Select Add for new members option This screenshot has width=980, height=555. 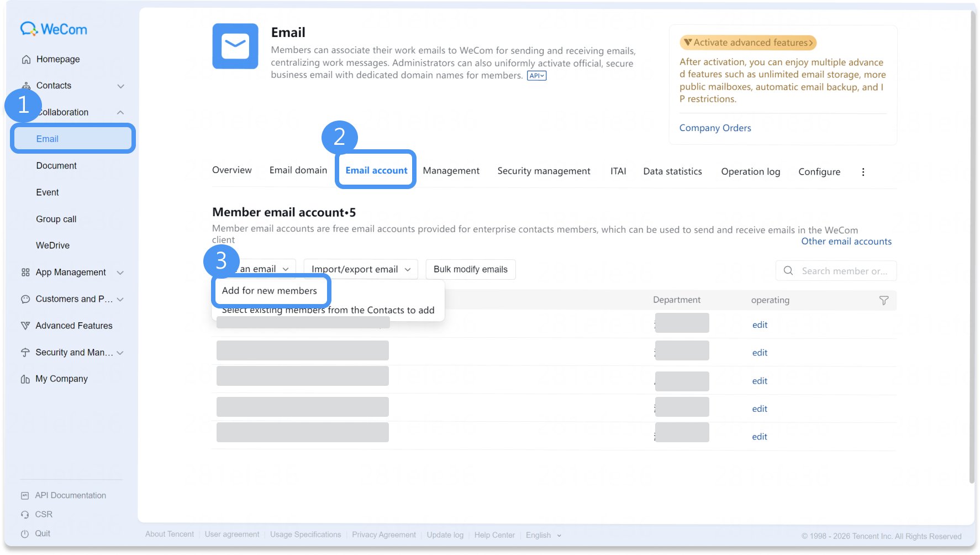pos(270,291)
